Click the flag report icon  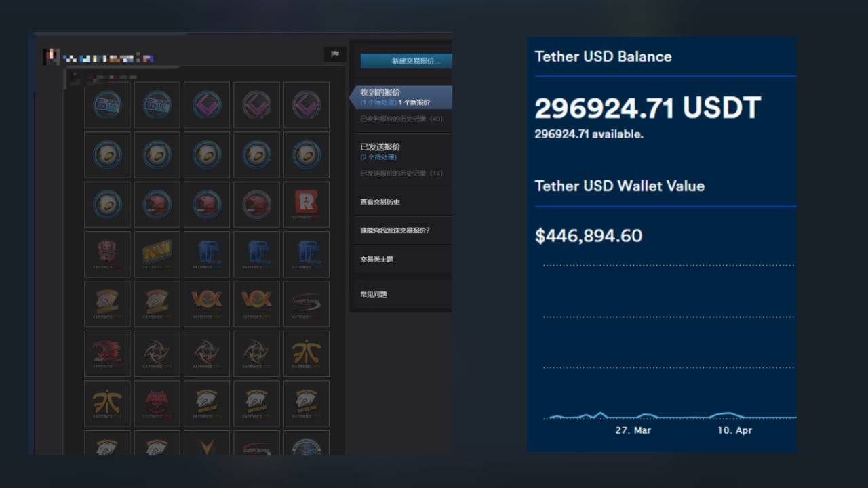point(335,54)
